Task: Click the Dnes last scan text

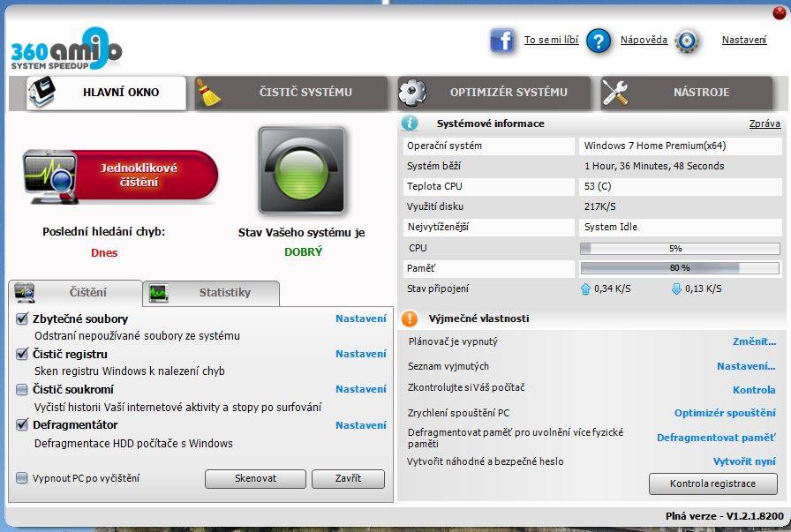Action: click(104, 252)
